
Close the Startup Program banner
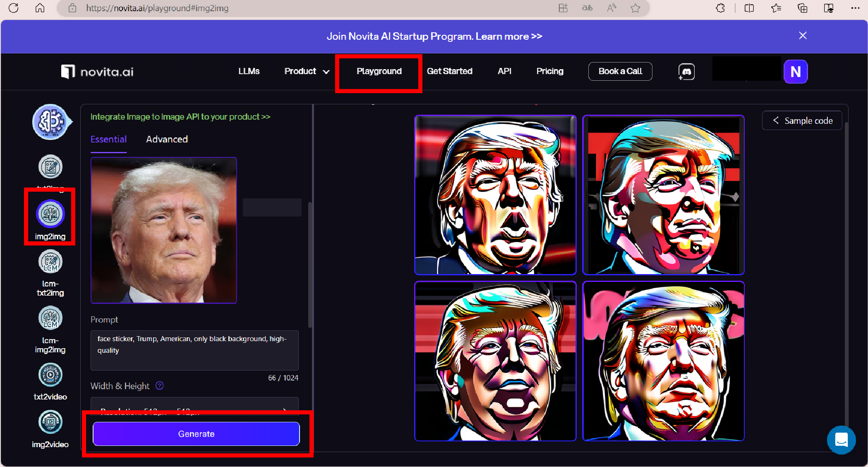[x=803, y=36]
